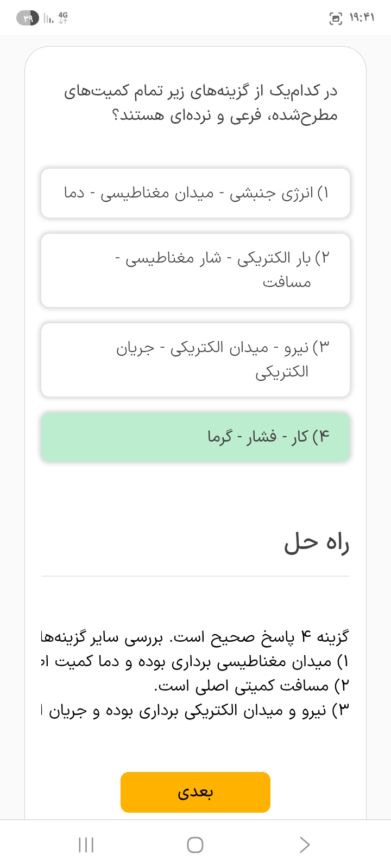
Task: Tap the signal strength bars icon
Action: point(48,19)
